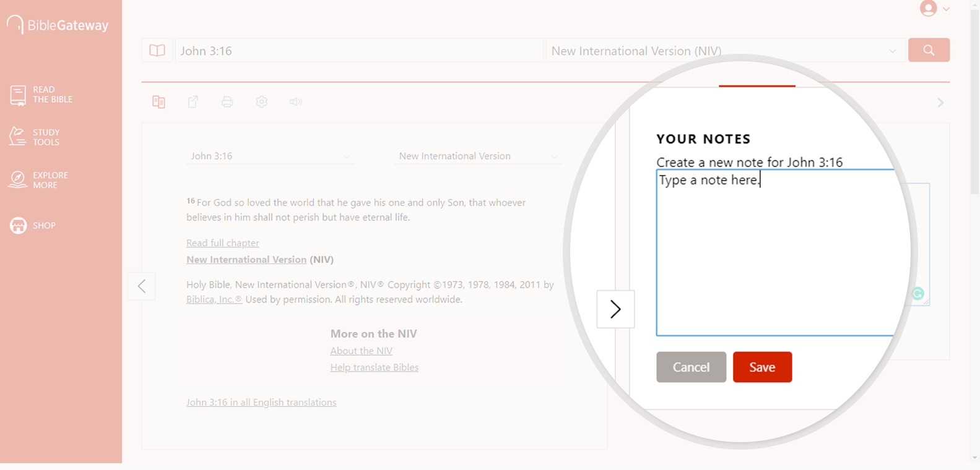Go to previous passage arrow
Viewport: 980px width, 470px height.
tap(142, 286)
